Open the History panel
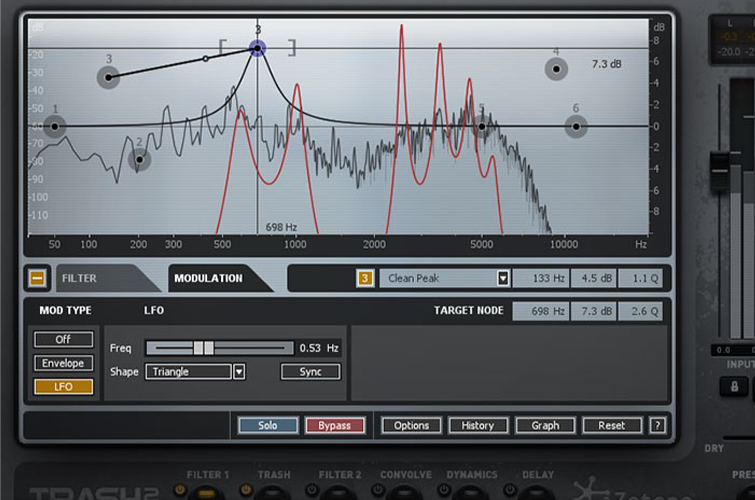The height and width of the screenshot is (500, 755). (478, 425)
